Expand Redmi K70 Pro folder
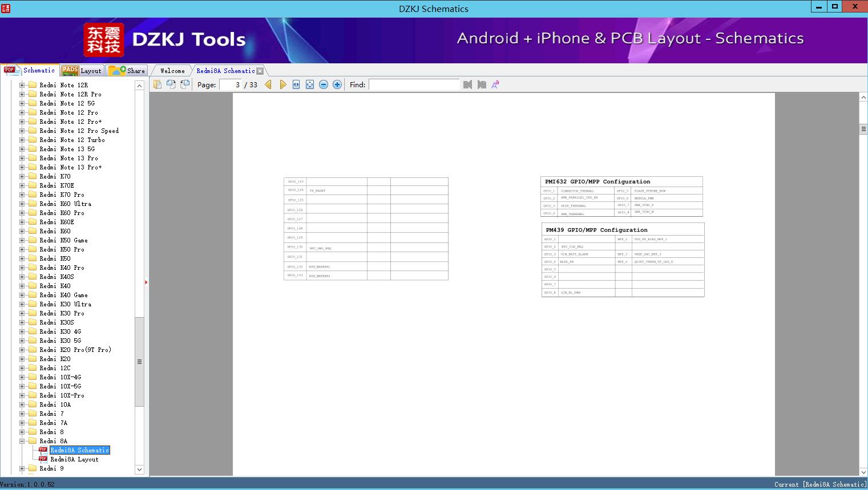The height and width of the screenshot is (490, 868). click(22, 195)
